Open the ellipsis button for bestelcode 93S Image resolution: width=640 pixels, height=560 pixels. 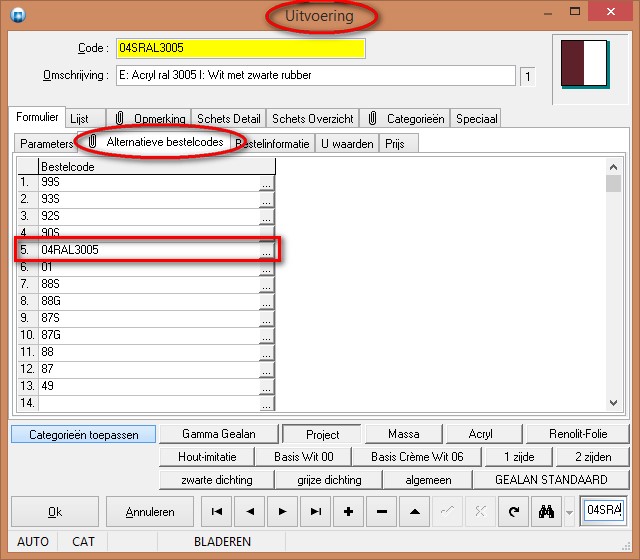pos(267,201)
